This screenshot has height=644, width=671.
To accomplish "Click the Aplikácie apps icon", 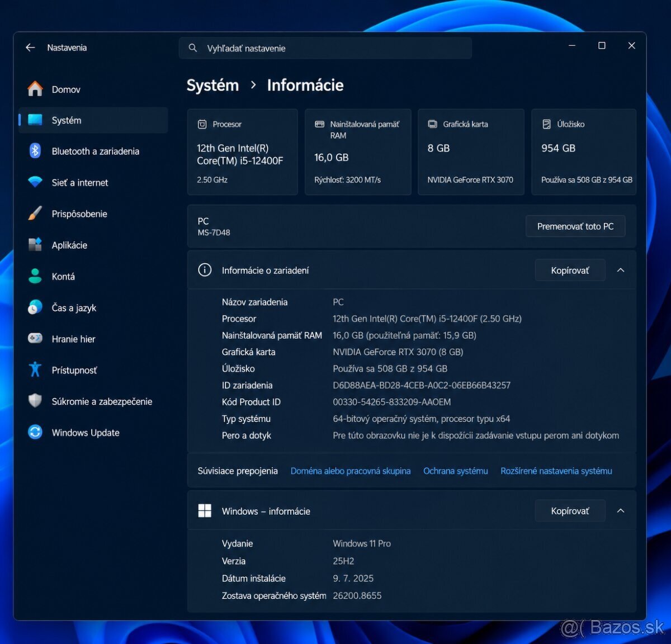I will tap(35, 245).
